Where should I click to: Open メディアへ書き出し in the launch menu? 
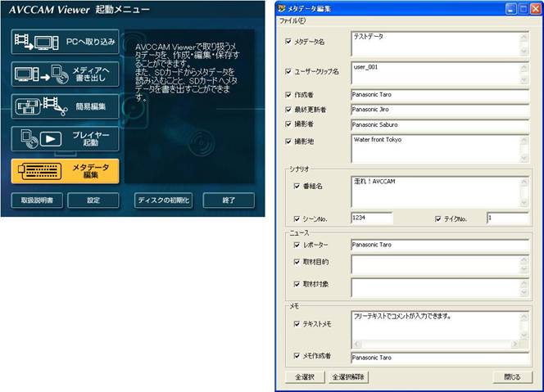[65, 74]
